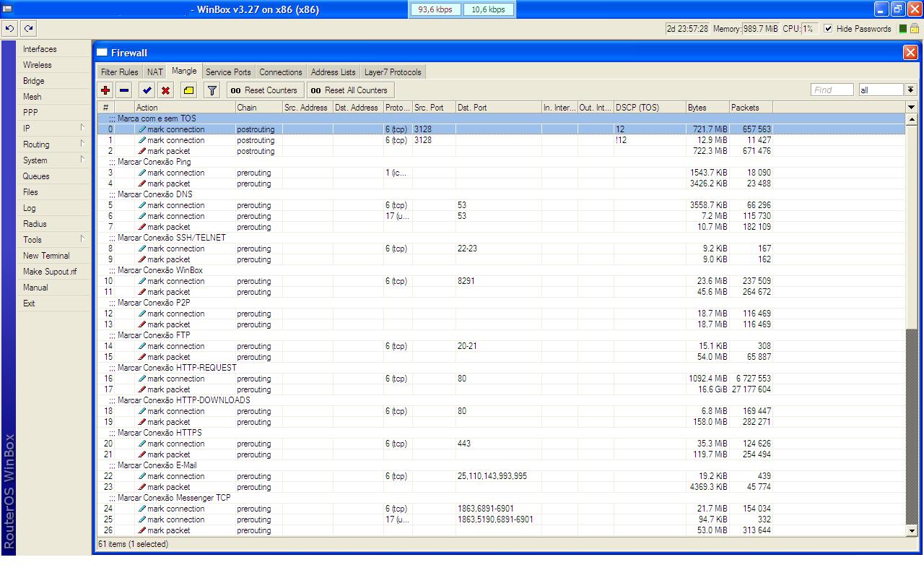This screenshot has width=924, height=578.
Task: Click the scroll-down arrow of the rule list
Action: [911, 531]
